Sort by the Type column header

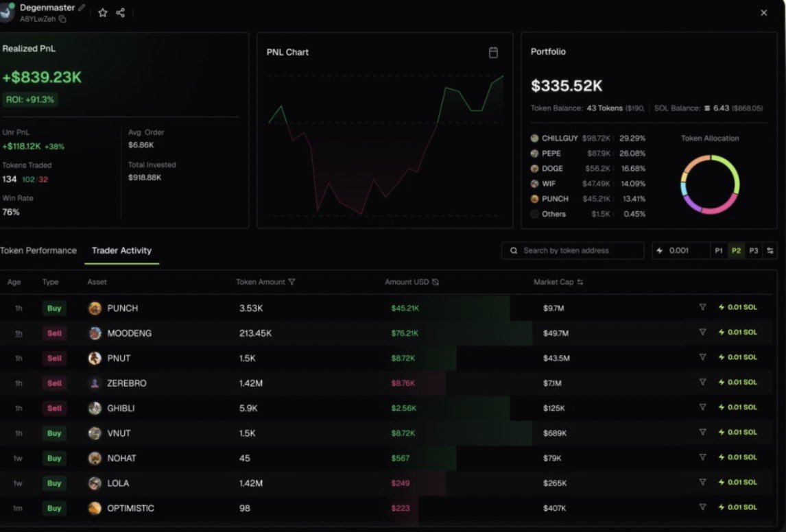[x=50, y=282]
